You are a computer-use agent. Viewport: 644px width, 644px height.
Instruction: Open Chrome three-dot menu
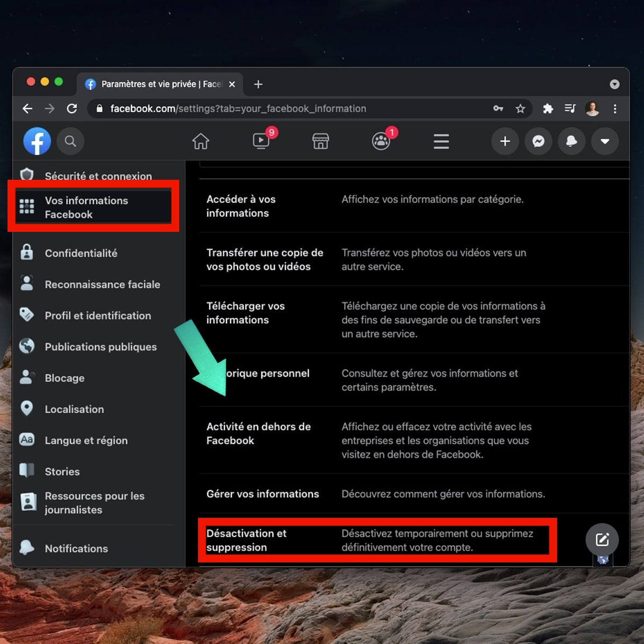[615, 108]
